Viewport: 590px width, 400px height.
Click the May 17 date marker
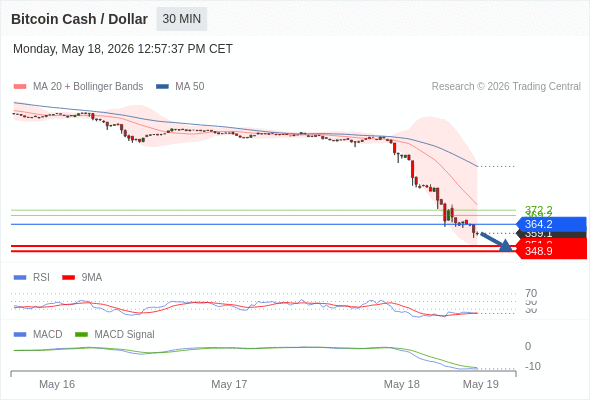point(229,384)
